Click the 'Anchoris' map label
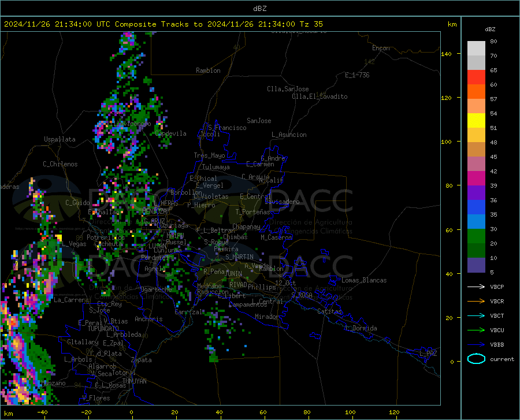 tap(148, 319)
